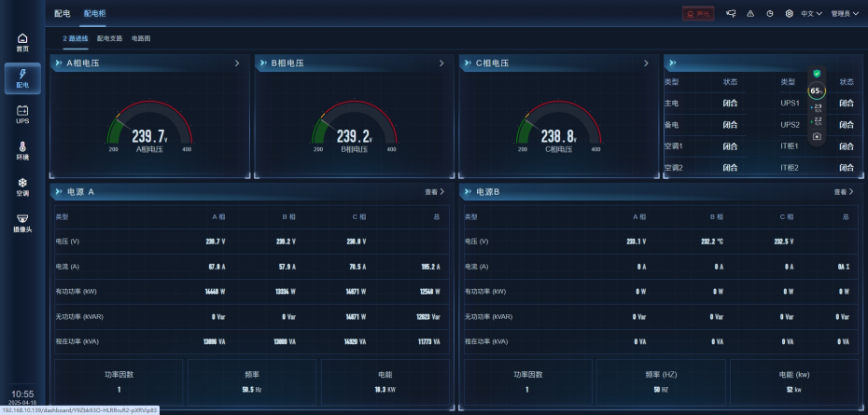Switch to the 电路图 tab
The image size is (868, 415).
tap(141, 39)
